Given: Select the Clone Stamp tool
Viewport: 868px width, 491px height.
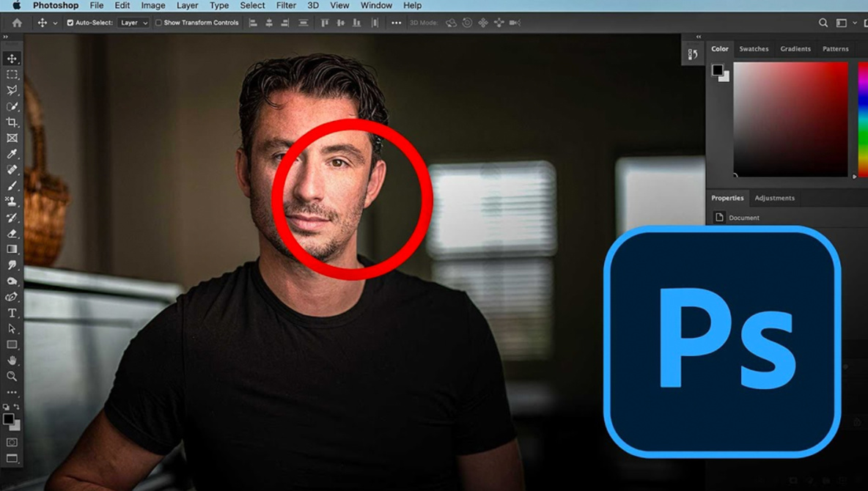Looking at the screenshot, I should 12,202.
